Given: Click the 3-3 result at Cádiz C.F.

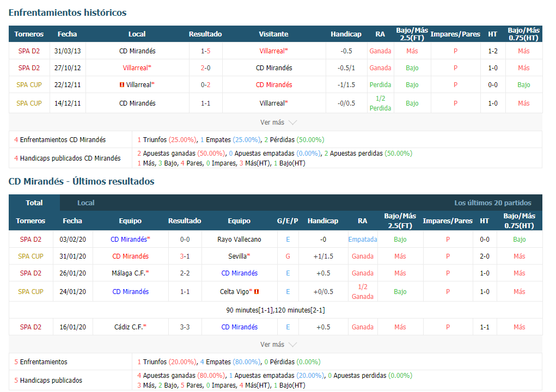Looking at the screenshot, I should [x=185, y=327].
